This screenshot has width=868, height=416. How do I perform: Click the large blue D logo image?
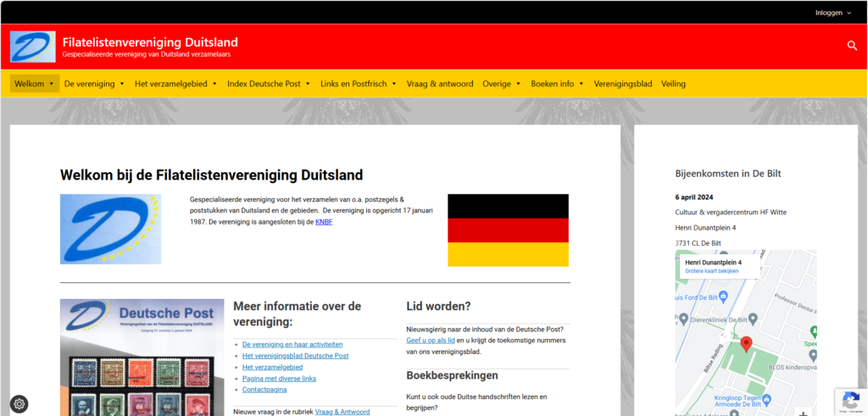111,229
